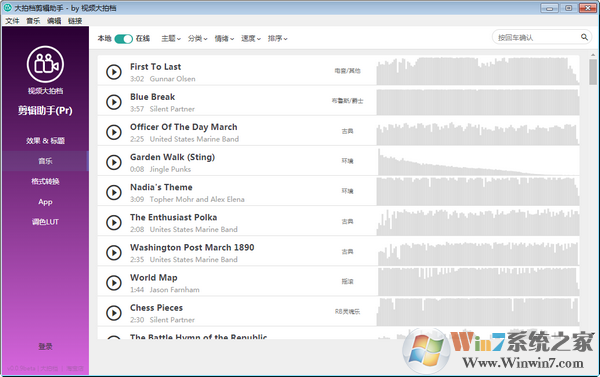This screenshot has height=377, width=600.
Task: Click the video camera logo icon
Action: tap(45, 64)
